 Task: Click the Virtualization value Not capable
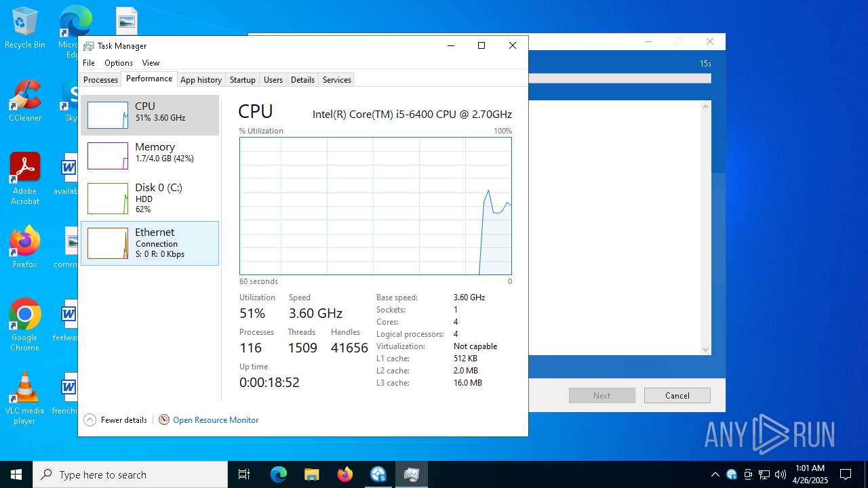point(475,346)
